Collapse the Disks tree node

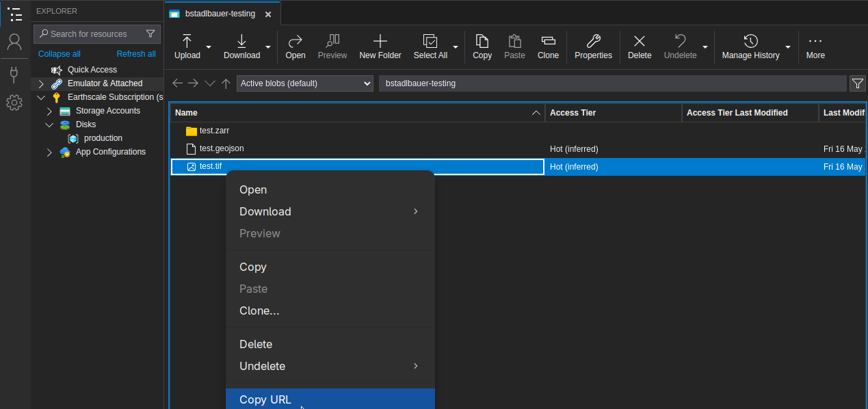tap(49, 124)
